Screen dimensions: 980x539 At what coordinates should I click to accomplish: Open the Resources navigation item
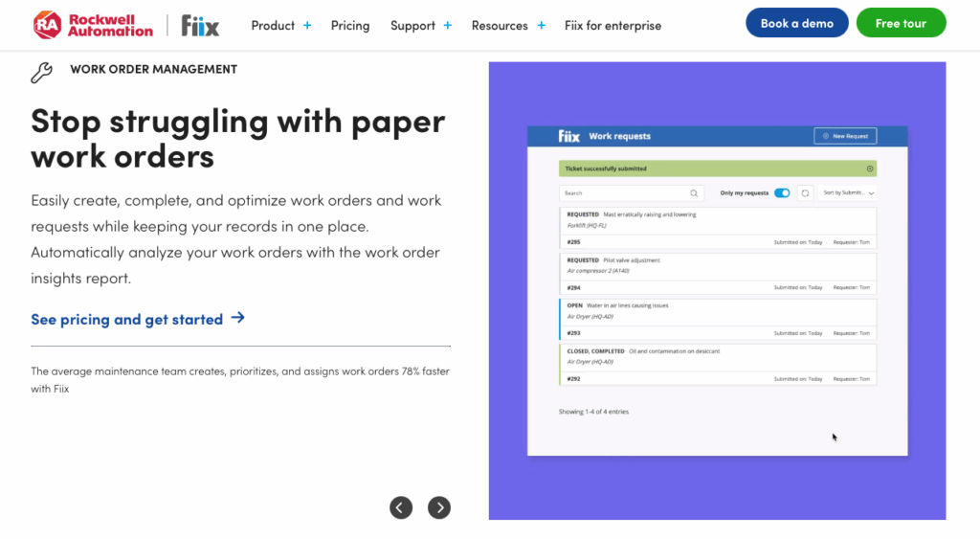[500, 26]
